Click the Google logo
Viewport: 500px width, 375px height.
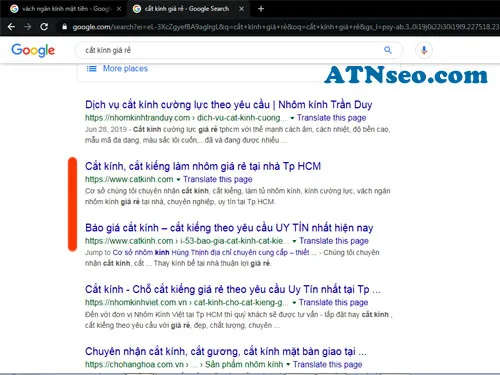tap(33, 50)
